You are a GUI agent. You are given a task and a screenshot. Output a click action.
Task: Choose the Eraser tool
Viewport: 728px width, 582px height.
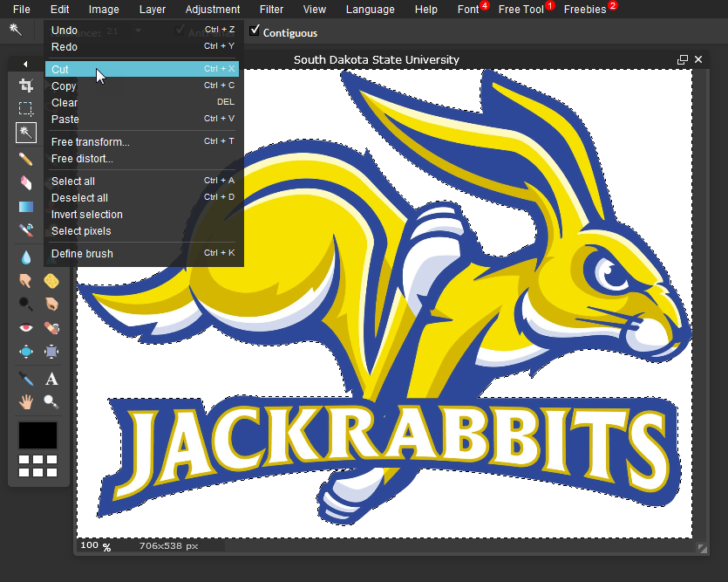(x=26, y=182)
